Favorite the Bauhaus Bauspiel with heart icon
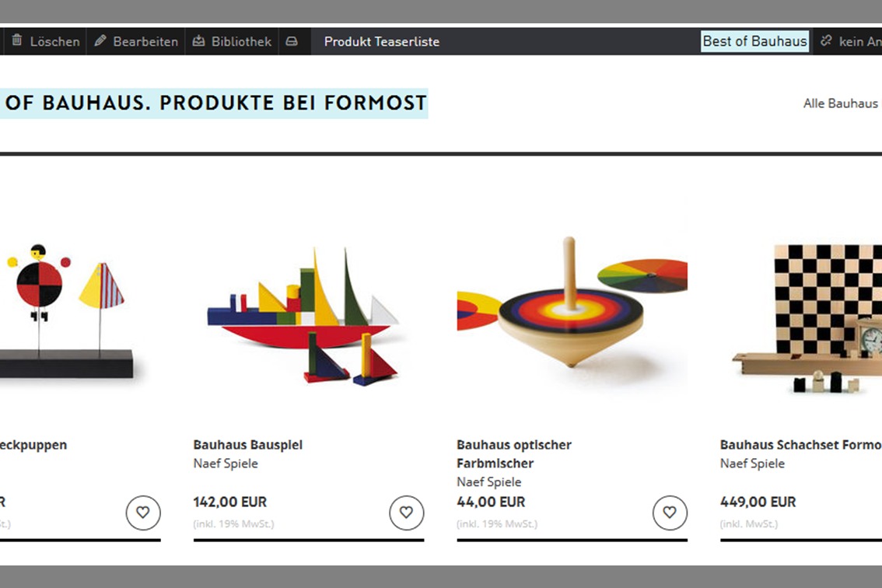 pyautogui.click(x=406, y=513)
